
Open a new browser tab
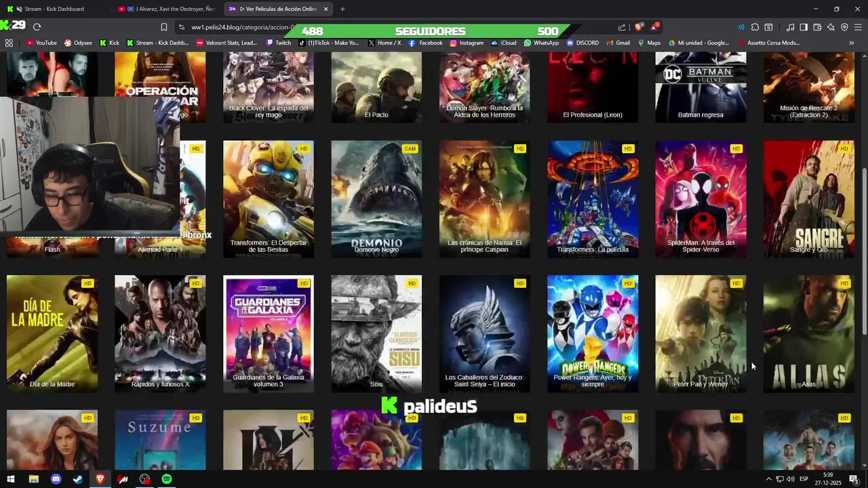pos(342,9)
